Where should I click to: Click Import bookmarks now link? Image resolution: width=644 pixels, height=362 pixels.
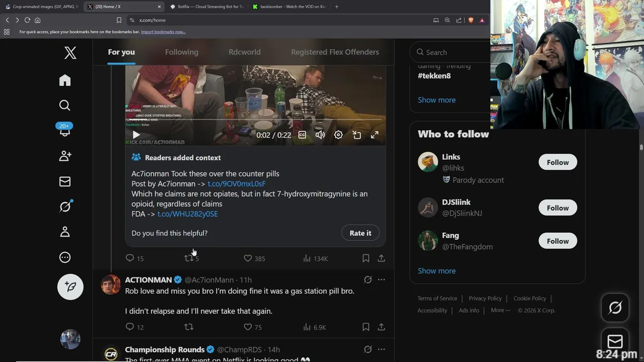pyautogui.click(x=163, y=32)
